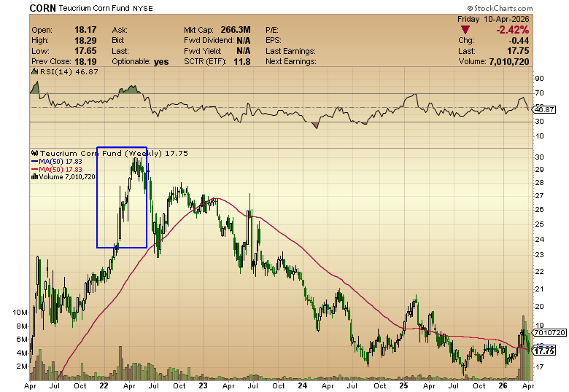Click the red MA(50) line swatch
This screenshot has height=392, width=569.
click(x=35, y=170)
